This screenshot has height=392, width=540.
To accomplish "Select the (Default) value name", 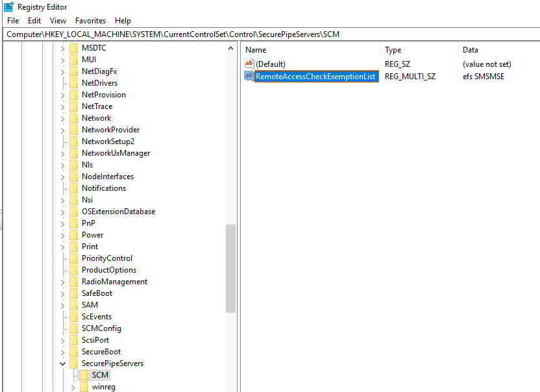I will coord(271,64).
